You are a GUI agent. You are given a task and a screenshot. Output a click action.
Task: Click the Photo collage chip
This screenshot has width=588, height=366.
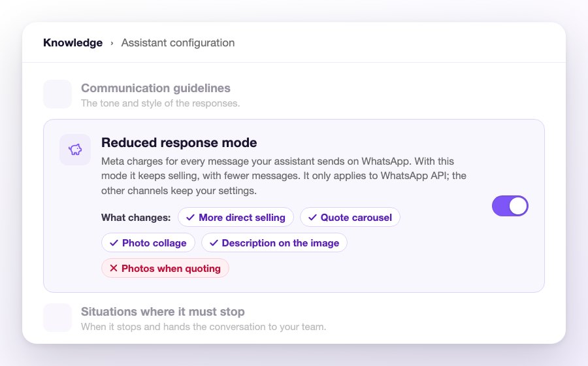[148, 243]
